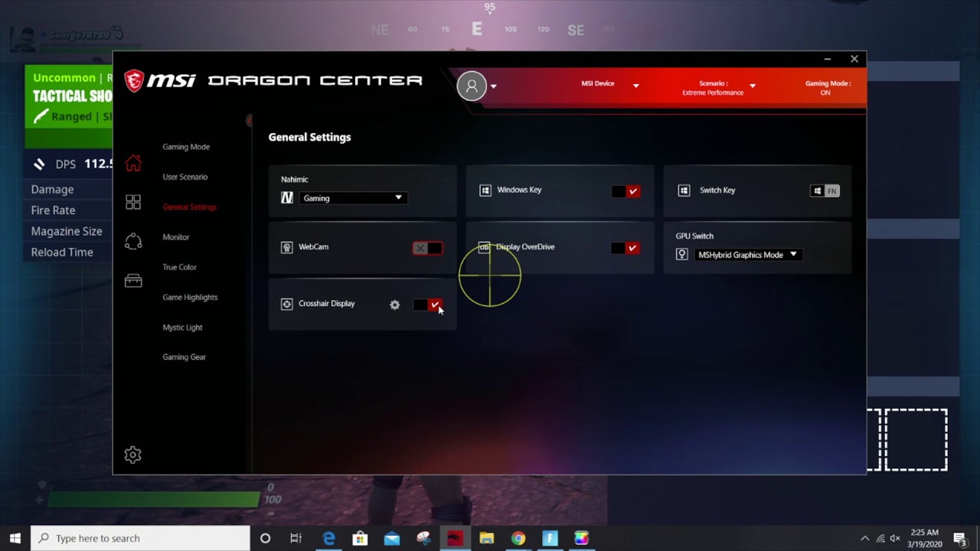
Task: Open Google Chrome from the taskbar
Action: coord(518,538)
